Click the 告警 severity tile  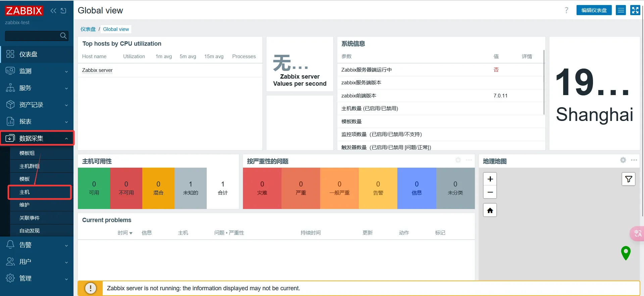pos(378,188)
